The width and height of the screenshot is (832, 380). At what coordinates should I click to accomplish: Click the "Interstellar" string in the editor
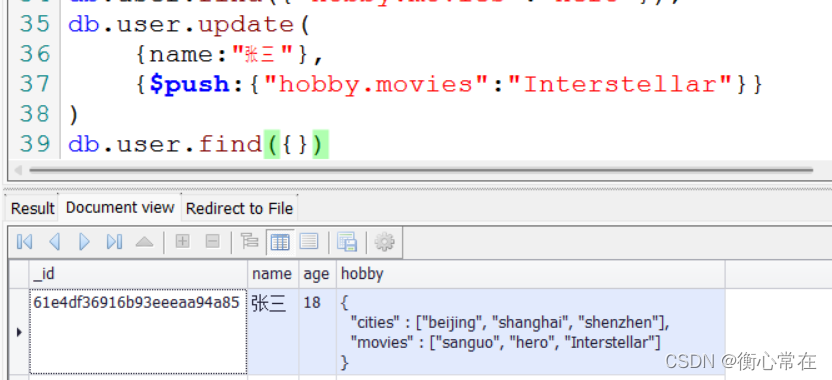pyautogui.click(x=620, y=84)
